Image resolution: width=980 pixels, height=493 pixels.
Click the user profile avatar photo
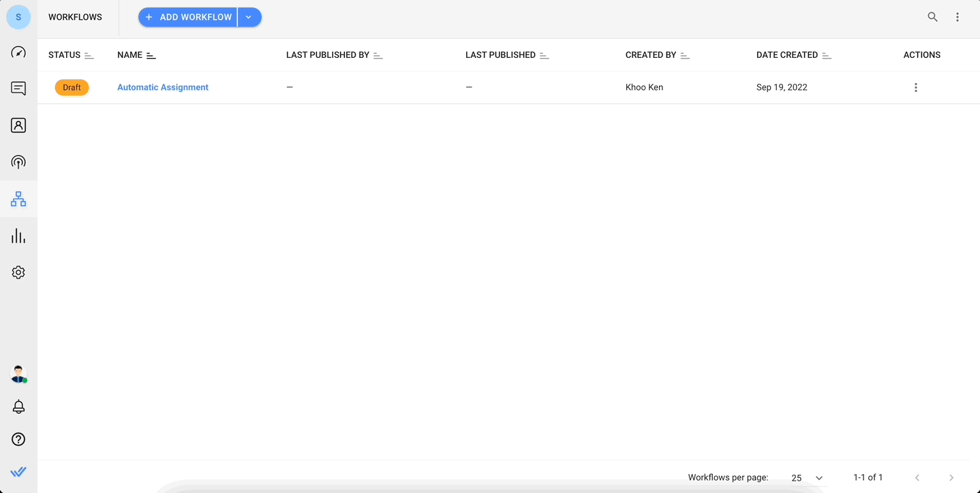click(x=18, y=374)
